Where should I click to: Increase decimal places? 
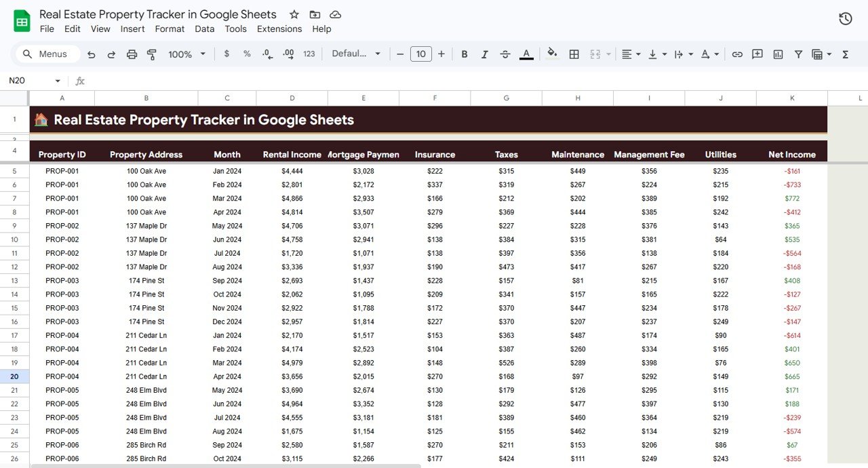pos(288,54)
